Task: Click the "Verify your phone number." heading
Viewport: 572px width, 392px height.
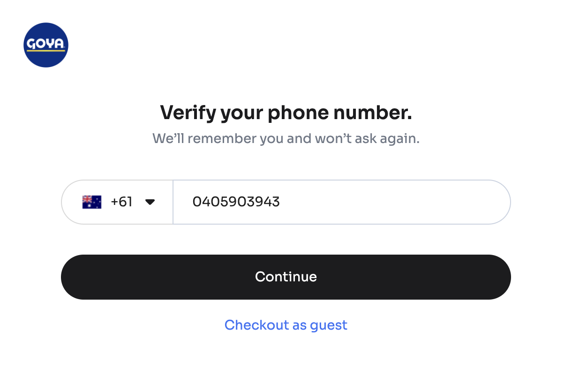Action: coord(286,113)
